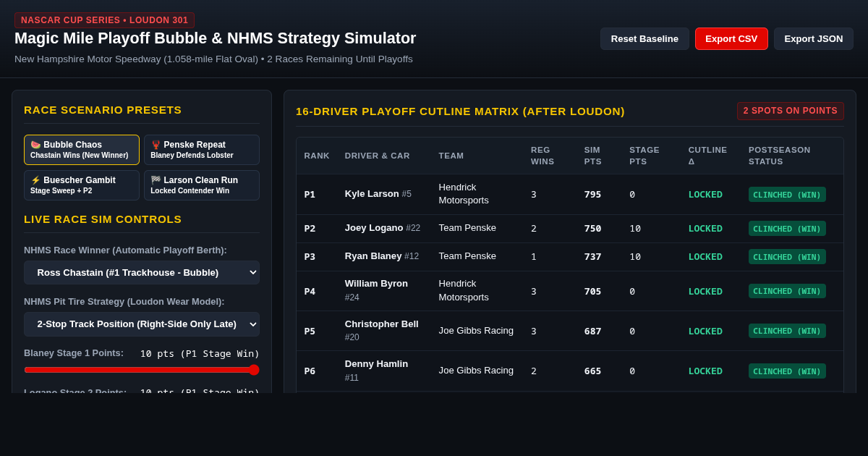Click the lightning icon on Buescher Gambit preset

(x=35, y=180)
